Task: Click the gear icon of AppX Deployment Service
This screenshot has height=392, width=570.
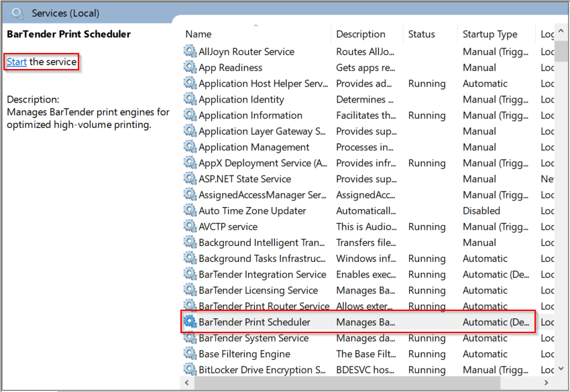Action: tap(190, 163)
